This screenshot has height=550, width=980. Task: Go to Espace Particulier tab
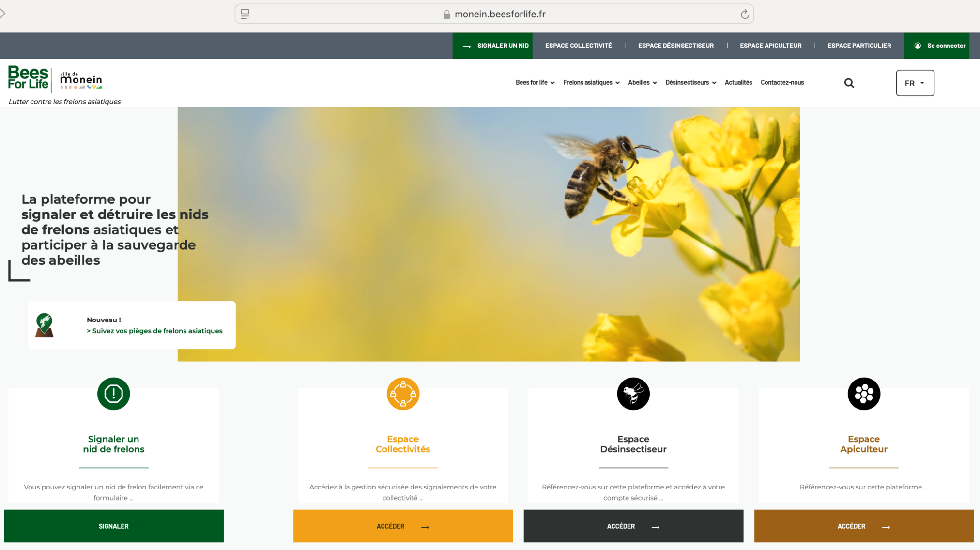(859, 46)
